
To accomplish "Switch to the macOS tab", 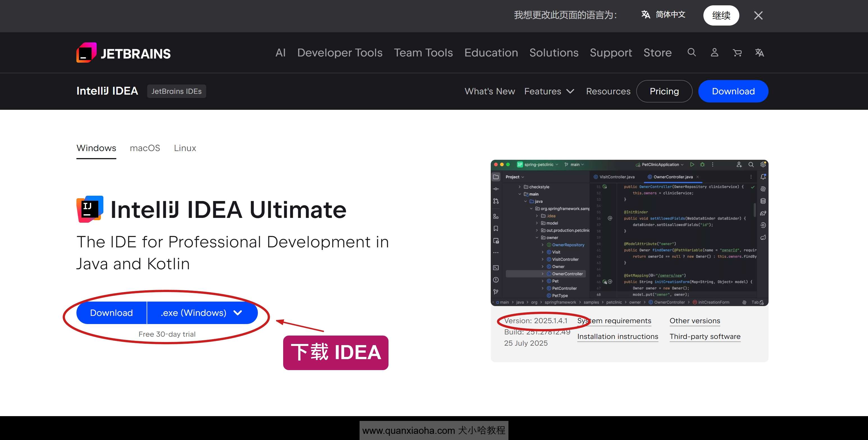I will 145,148.
